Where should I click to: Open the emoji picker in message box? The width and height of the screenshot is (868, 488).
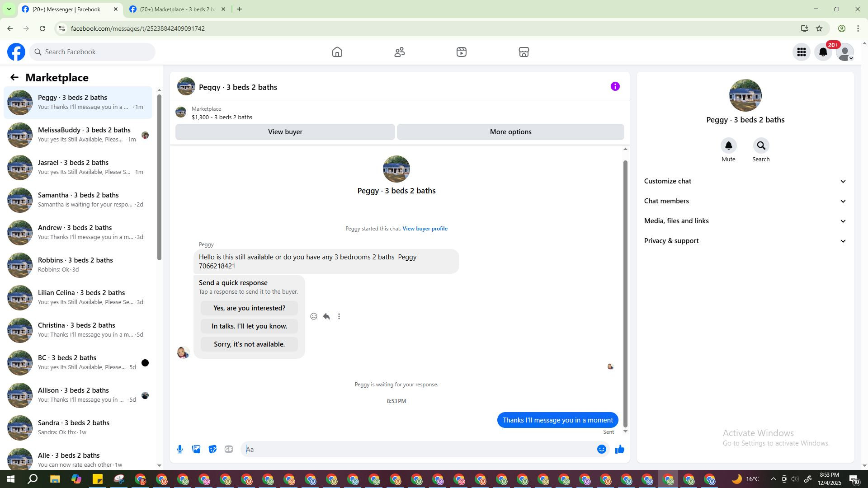click(601, 449)
